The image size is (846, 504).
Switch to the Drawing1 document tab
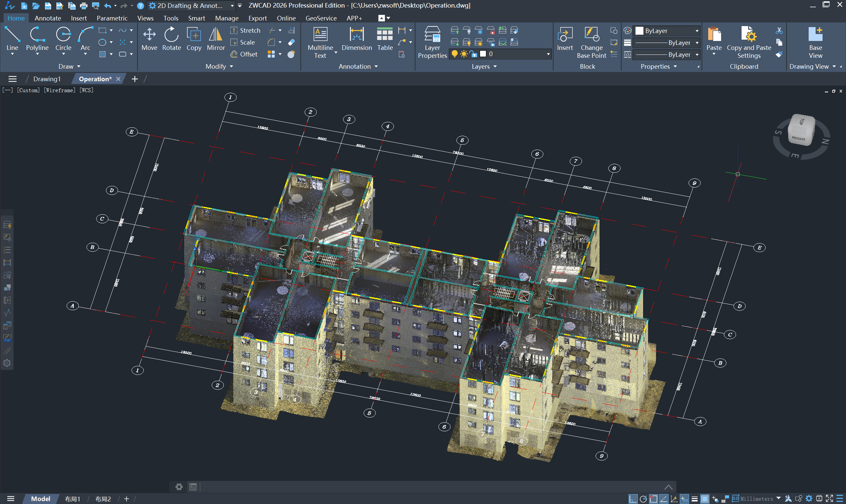47,79
